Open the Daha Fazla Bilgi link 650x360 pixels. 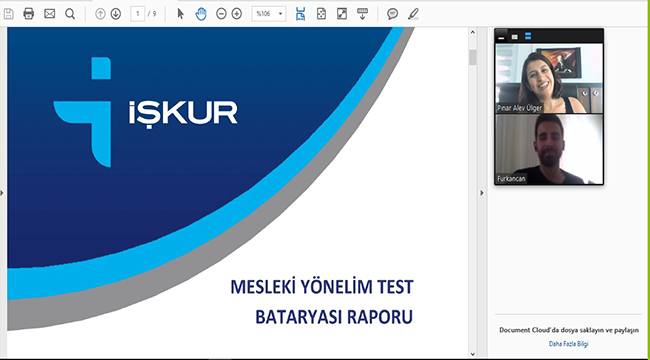pyautogui.click(x=568, y=344)
